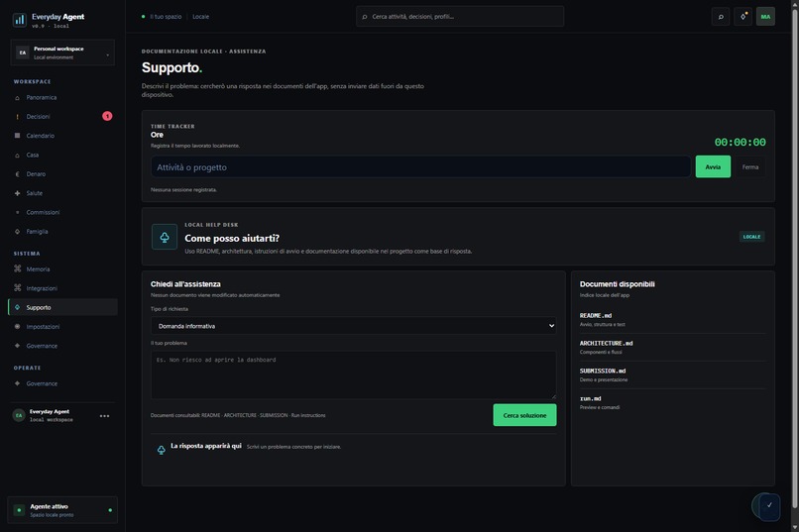
Task: Click the Calendario sidebar icon
Action: (x=17, y=136)
